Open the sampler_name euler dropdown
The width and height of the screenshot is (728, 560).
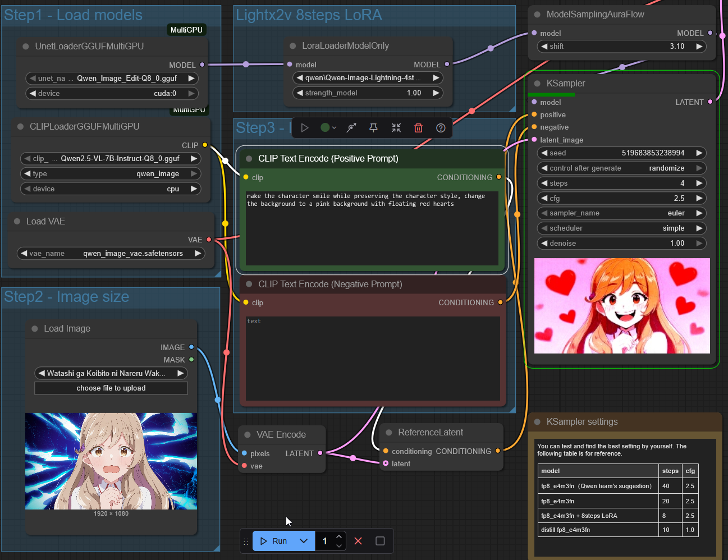point(622,213)
